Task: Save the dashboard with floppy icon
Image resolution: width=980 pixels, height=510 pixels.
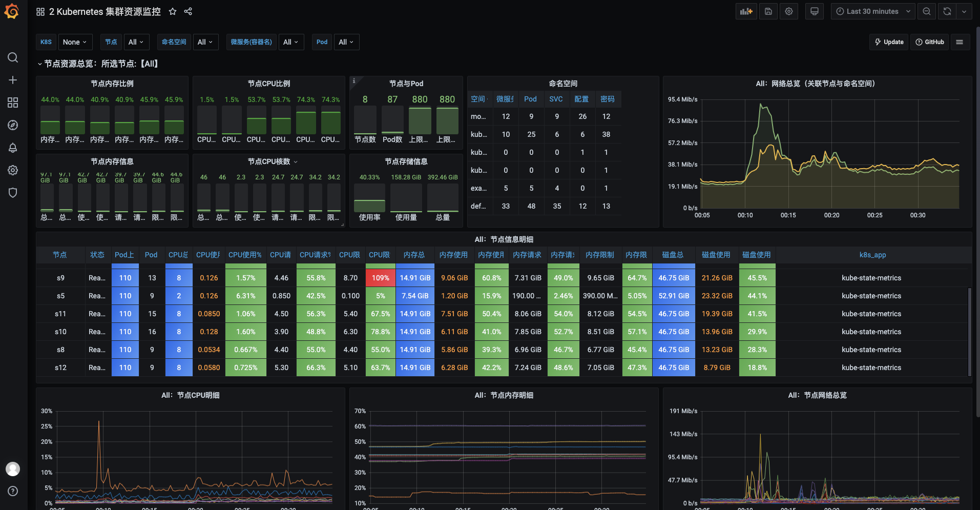Action: click(768, 11)
